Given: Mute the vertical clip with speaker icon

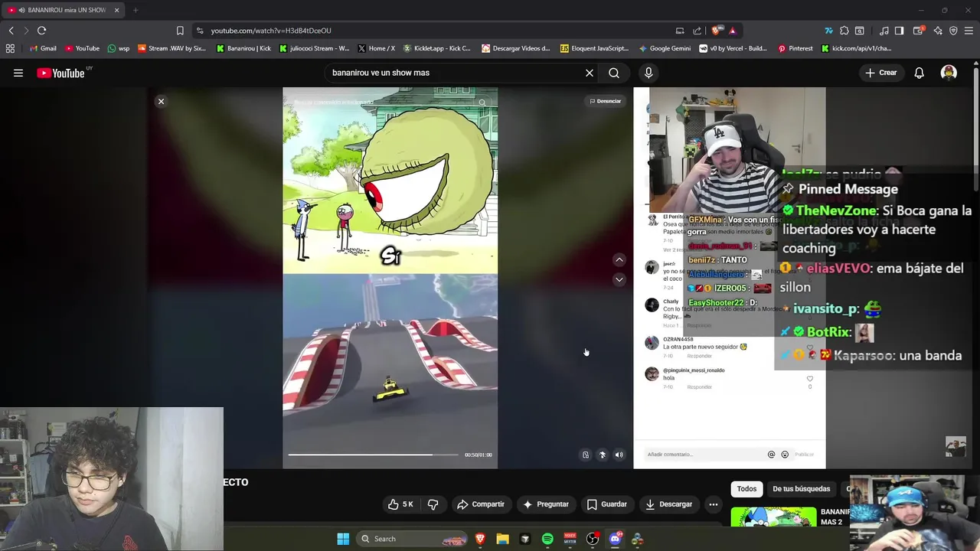Looking at the screenshot, I should coord(619,455).
